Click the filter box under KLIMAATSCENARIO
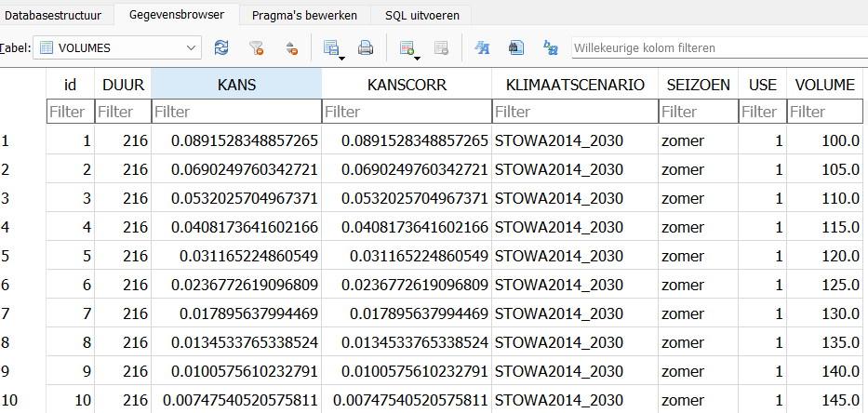Viewport: 868px width, 413px height. coord(575,112)
